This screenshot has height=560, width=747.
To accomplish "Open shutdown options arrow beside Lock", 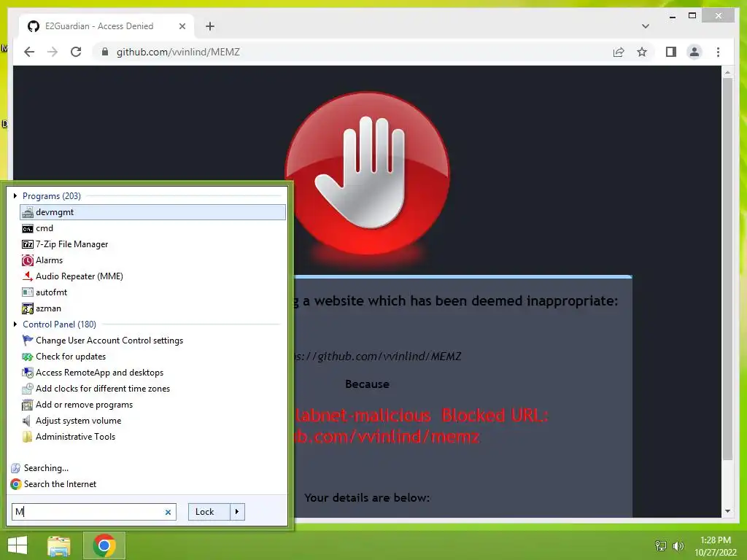I will [237, 512].
